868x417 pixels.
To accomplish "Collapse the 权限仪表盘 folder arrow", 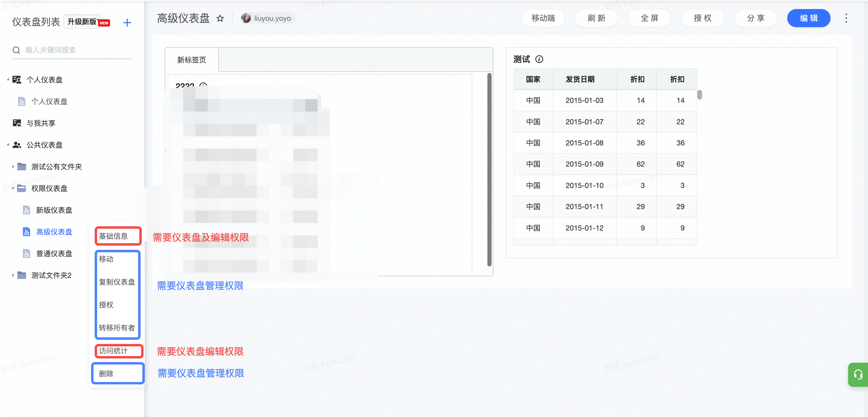I will coord(13,188).
